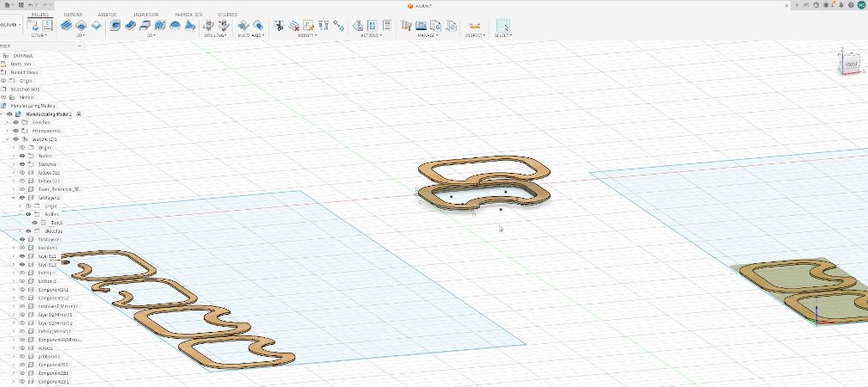Expand the pcbboard:1 component arrow
The image size is (868, 387).
coord(13,357)
